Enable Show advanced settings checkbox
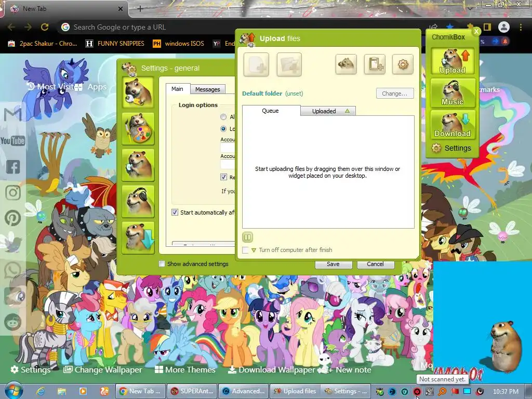Image resolution: width=532 pixels, height=399 pixels. [x=162, y=263]
